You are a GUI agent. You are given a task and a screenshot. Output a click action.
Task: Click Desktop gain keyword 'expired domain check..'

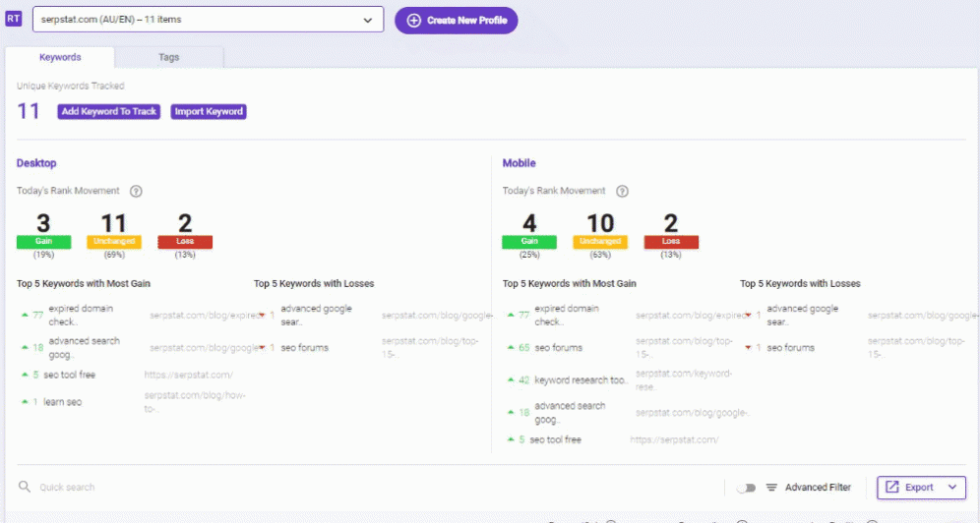click(82, 316)
